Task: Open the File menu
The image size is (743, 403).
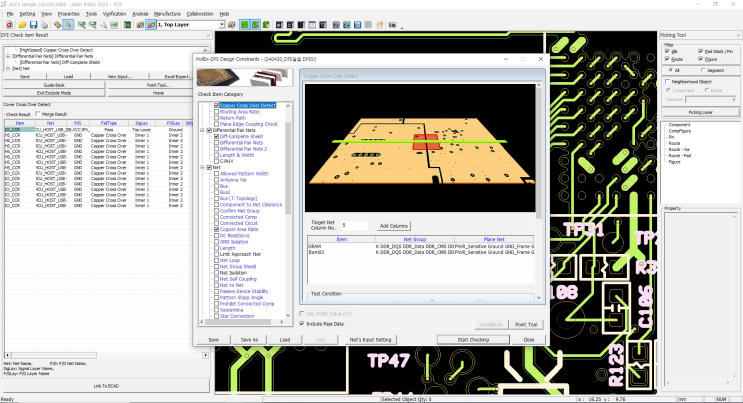Action: (x=10, y=14)
